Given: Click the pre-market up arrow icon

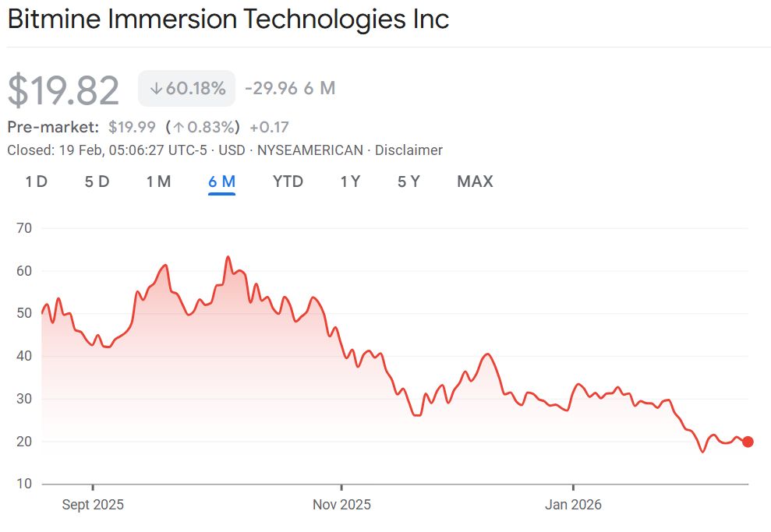Looking at the screenshot, I should [178, 127].
